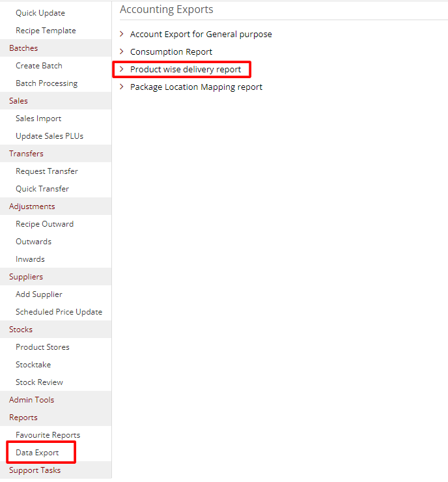Image resolution: width=448 pixels, height=482 pixels.
Task: Select Stocktake under Stocks
Action: [x=33, y=364]
